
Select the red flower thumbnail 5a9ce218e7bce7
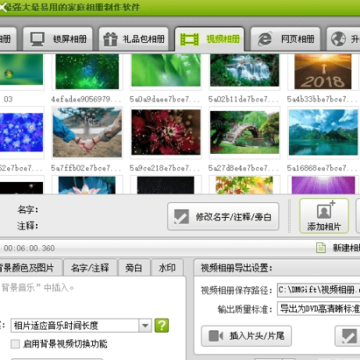[x=166, y=132]
